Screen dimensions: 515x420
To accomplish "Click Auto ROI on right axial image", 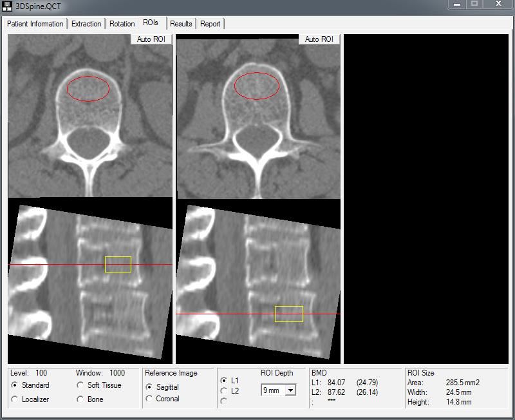I will click(319, 39).
